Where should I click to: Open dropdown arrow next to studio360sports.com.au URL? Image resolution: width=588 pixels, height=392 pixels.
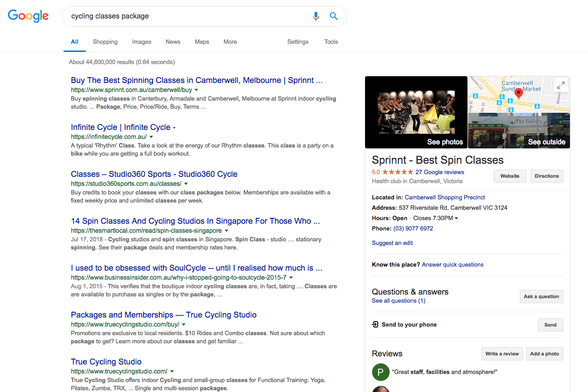click(x=186, y=184)
